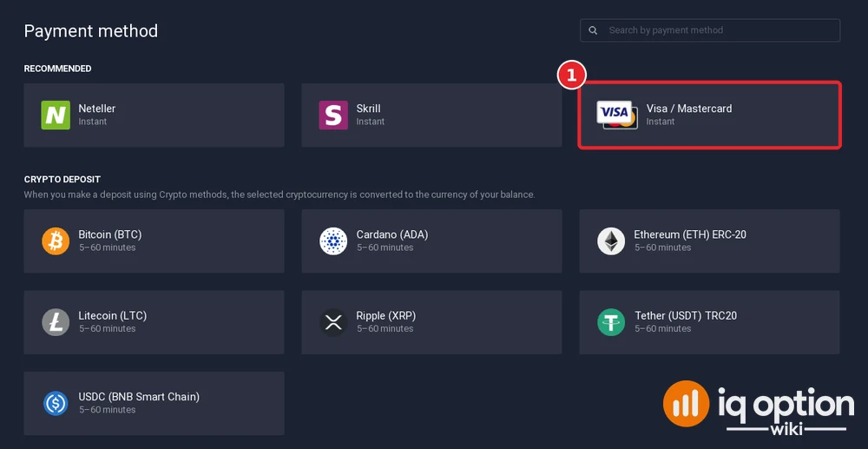Click the orange Bitcoin coin icon
The height and width of the screenshot is (449, 868).
pyautogui.click(x=56, y=241)
